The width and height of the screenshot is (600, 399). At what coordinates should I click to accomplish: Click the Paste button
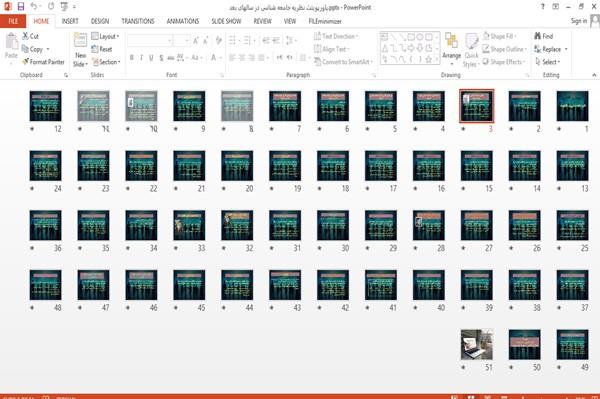[x=11, y=46]
